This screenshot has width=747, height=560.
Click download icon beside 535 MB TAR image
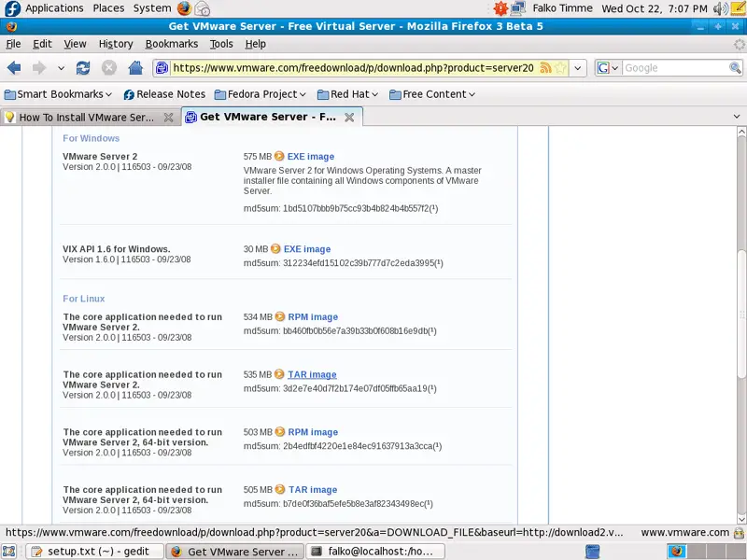(279, 374)
